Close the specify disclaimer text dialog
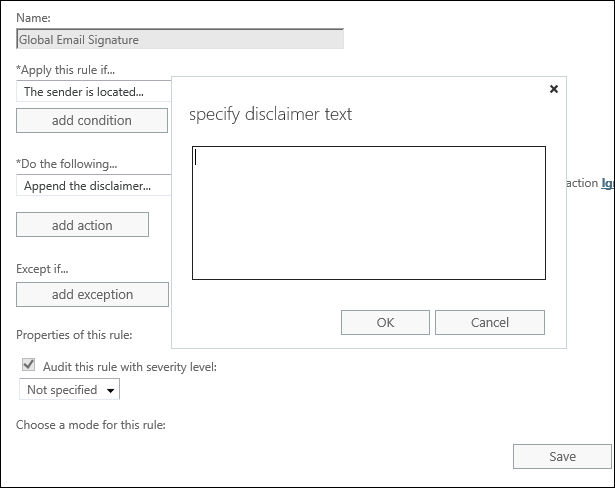 pos(553,89)
